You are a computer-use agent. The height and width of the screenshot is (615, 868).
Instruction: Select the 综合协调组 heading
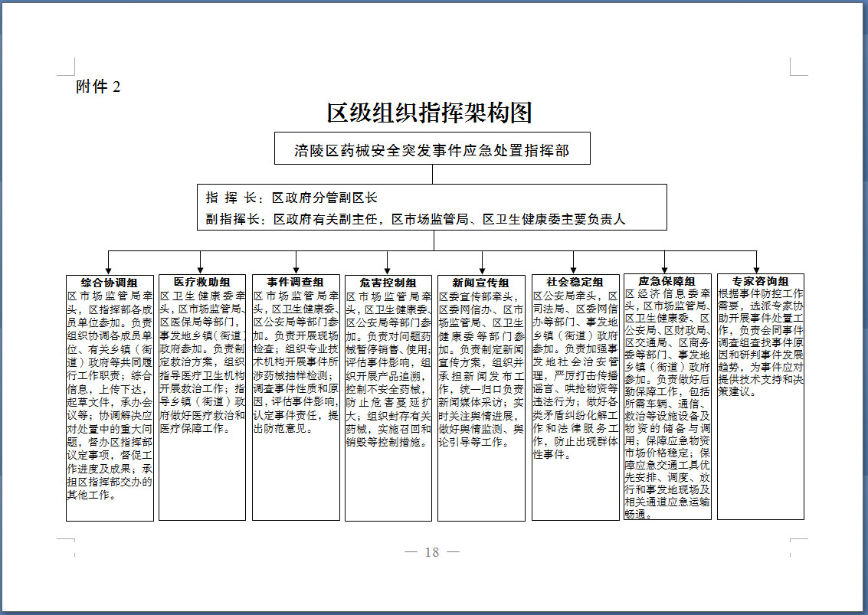(x=110, y=283)
